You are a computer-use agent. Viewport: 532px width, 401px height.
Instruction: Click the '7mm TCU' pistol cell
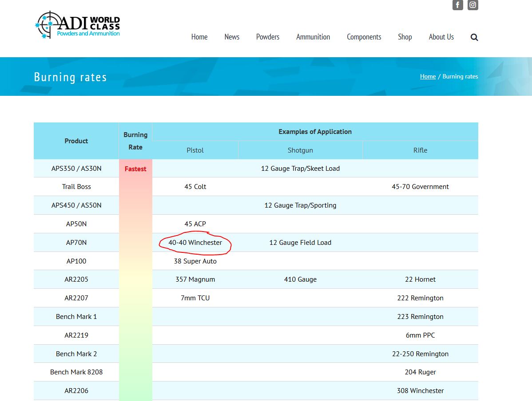(195, 298)
